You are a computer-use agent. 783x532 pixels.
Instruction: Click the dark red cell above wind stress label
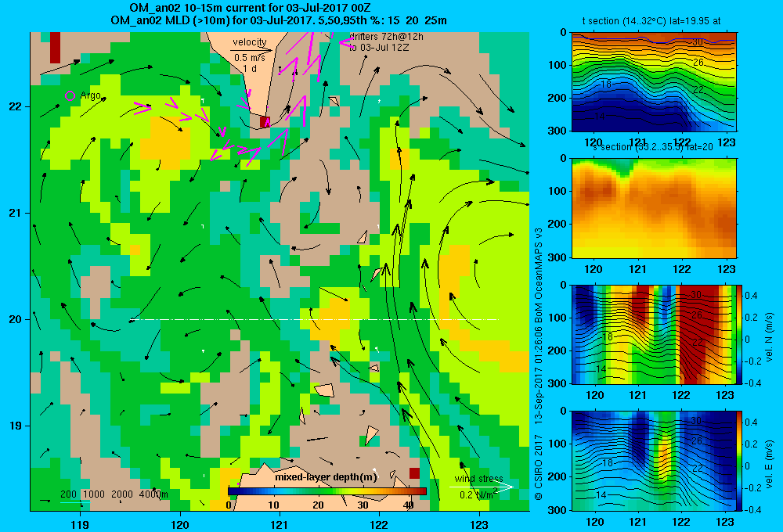click(414, 473)
